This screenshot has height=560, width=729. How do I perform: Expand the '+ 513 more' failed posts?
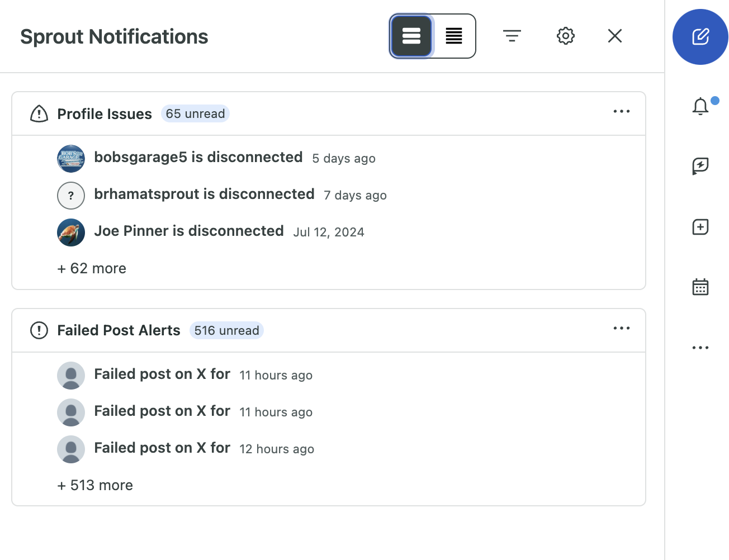[95, 486]
